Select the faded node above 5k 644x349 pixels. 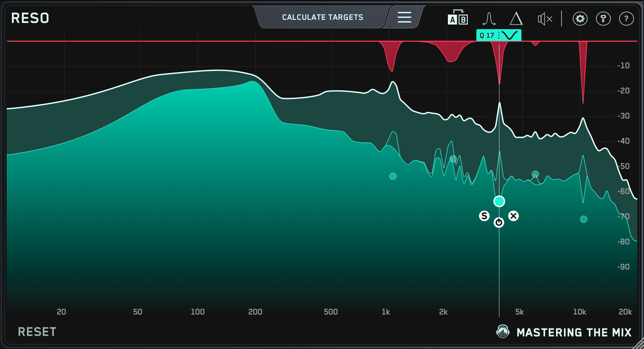535,174
